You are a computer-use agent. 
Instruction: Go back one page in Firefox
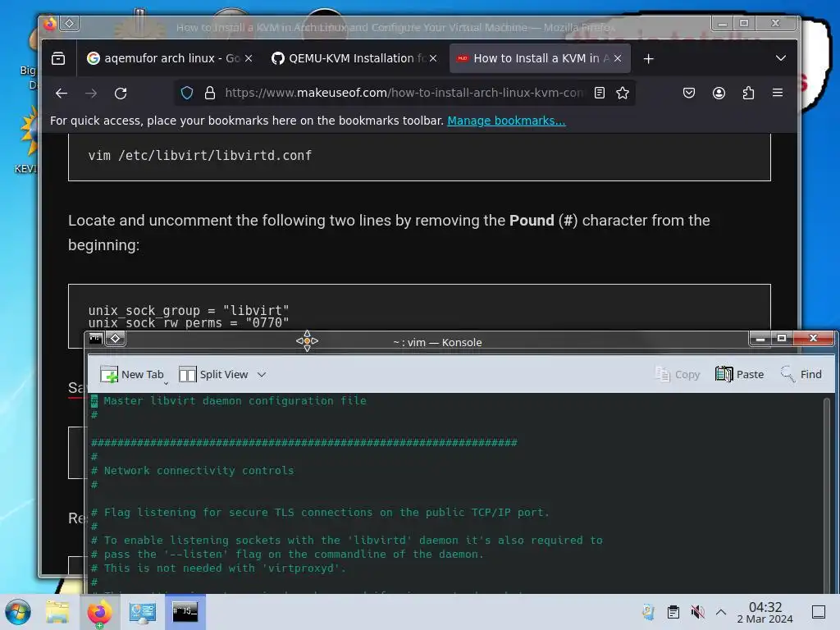click(x=61, y=94)
